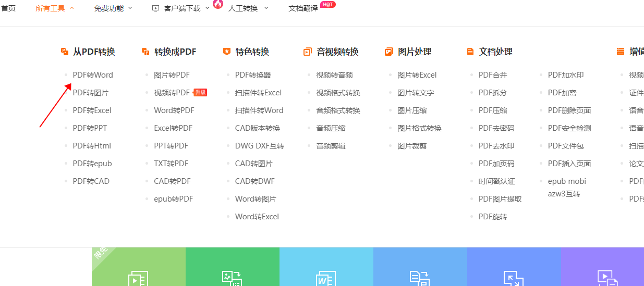644x286 pixels.
Task: Select 图片压缩 tool
Action: tap(412, 110)
